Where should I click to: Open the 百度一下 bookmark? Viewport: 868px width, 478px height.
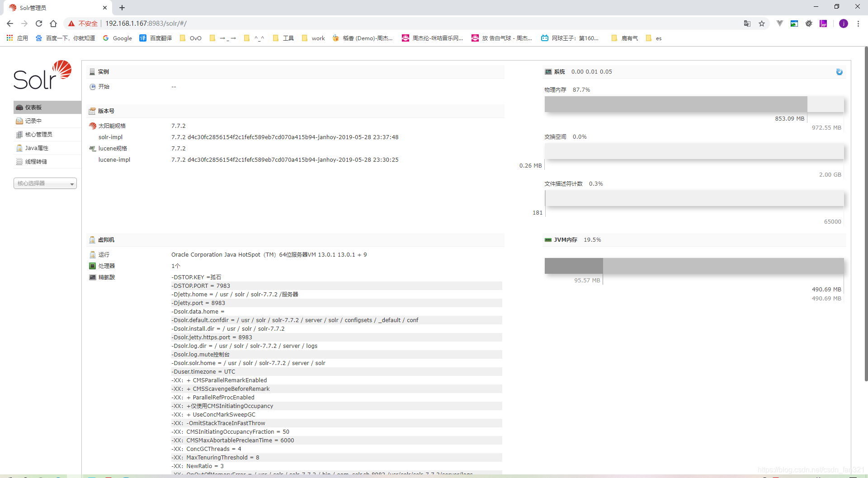tap(65, 38)
